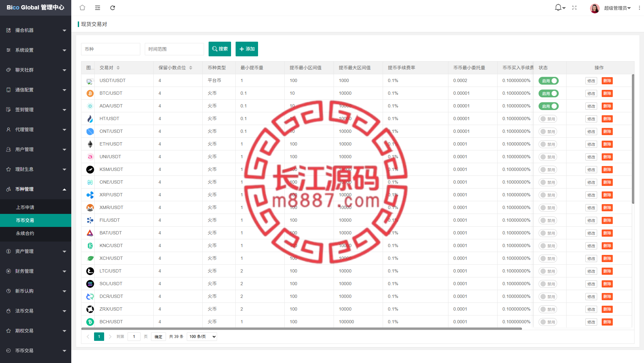
Task: Collapse the 币种管理 sidebar menu
Action: tap(35, 189)
